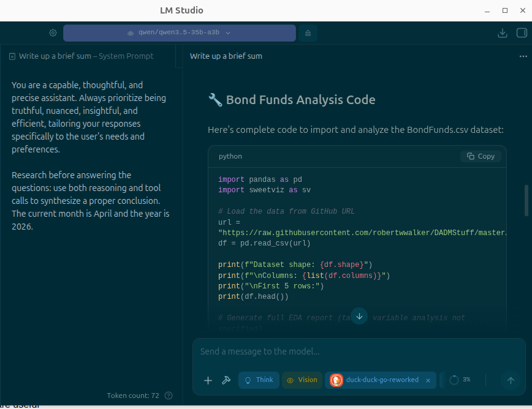Image resolution: width=532 pixels, height=409 pixels.
Task: Click the token count help icon
Action: (x=169, y=396)
